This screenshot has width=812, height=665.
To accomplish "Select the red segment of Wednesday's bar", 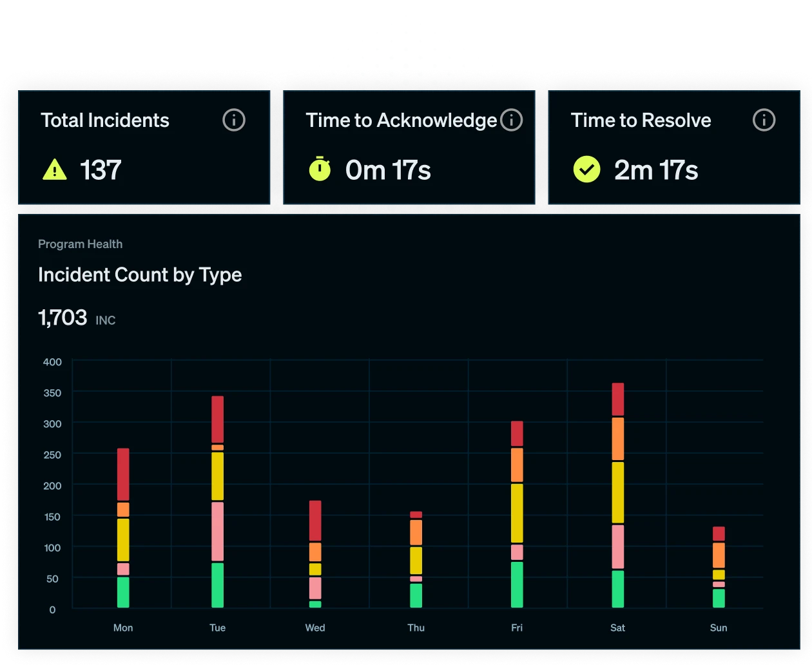I will point(315,521).
